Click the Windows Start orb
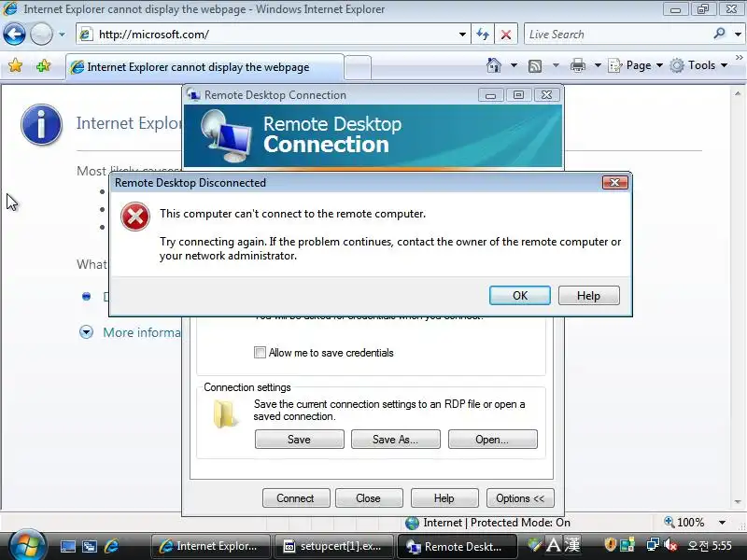This screenshot has height=560, width=747. tap(27, 545)
